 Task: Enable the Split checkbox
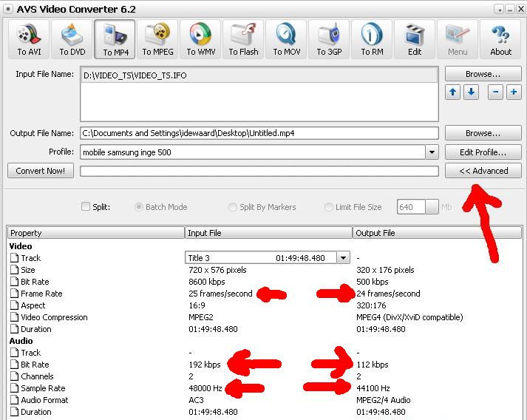coord(86,206)
